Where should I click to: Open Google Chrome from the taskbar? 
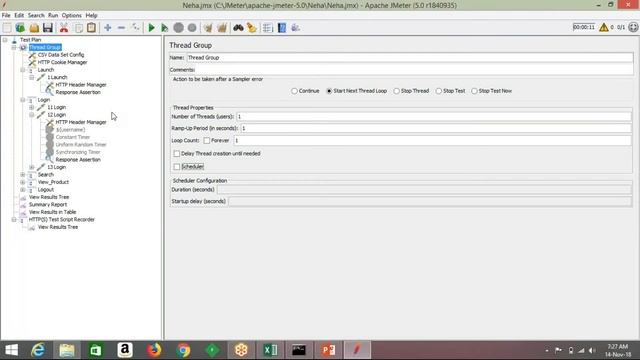point(183,350)
